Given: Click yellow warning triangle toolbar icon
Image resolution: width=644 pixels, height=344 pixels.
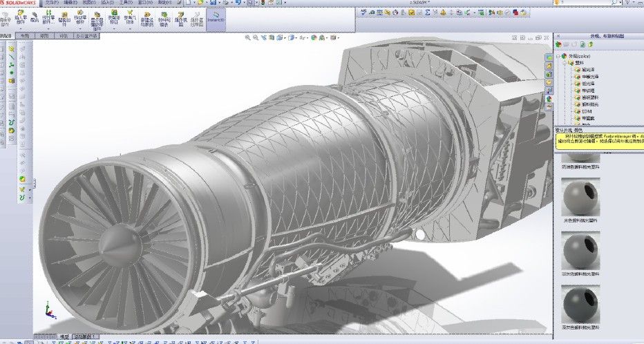Looking at the screenshot, I should (443, 12).
